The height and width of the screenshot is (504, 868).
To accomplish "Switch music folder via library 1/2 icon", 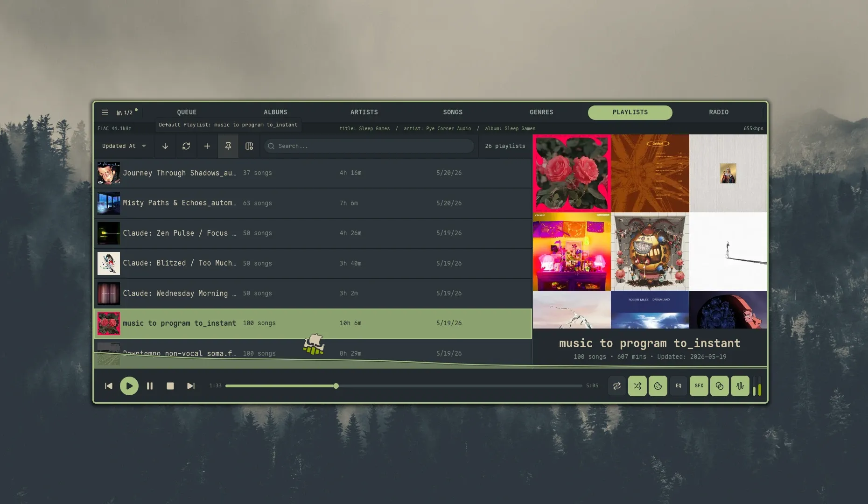I will 125,112.
